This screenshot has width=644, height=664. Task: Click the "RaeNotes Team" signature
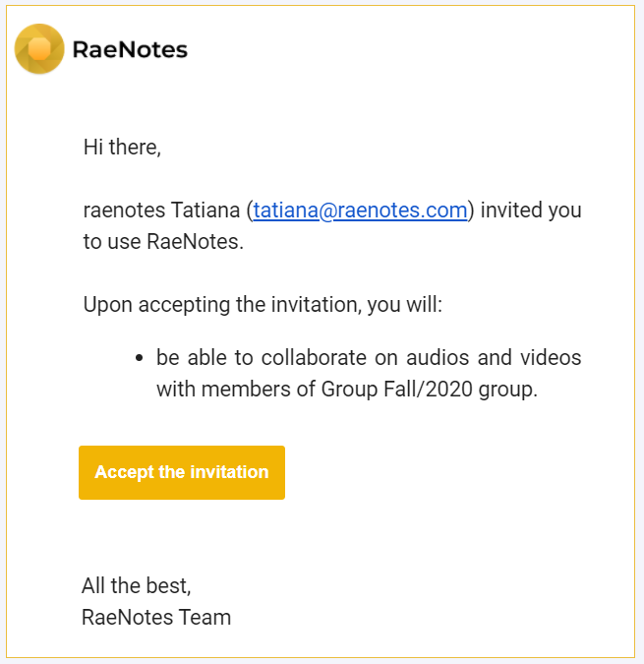[156, 617]
